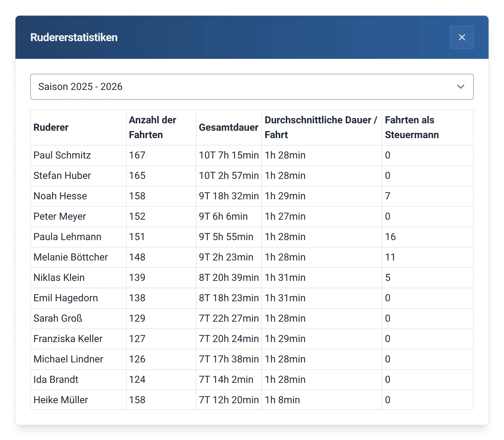Select Heike Müller's trip count 158

[x=137, y=400]
